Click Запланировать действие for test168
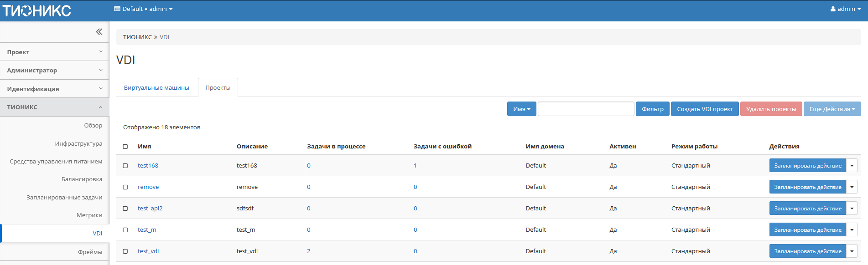 pos(807,165)
